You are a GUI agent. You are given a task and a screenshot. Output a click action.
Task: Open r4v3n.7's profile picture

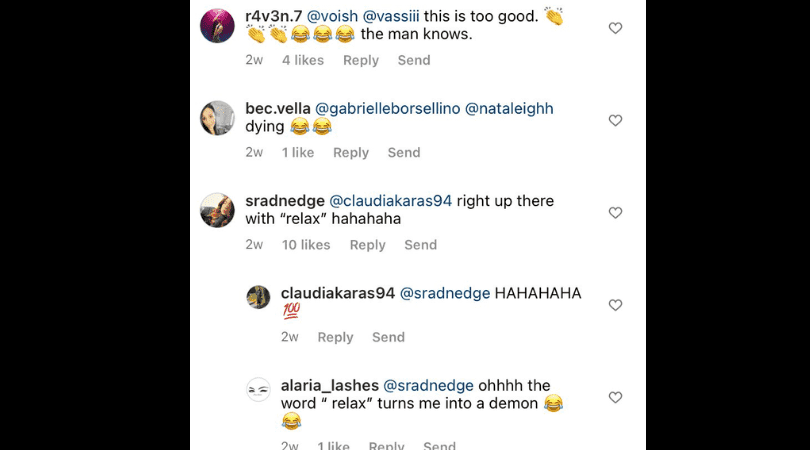(217, 25)
